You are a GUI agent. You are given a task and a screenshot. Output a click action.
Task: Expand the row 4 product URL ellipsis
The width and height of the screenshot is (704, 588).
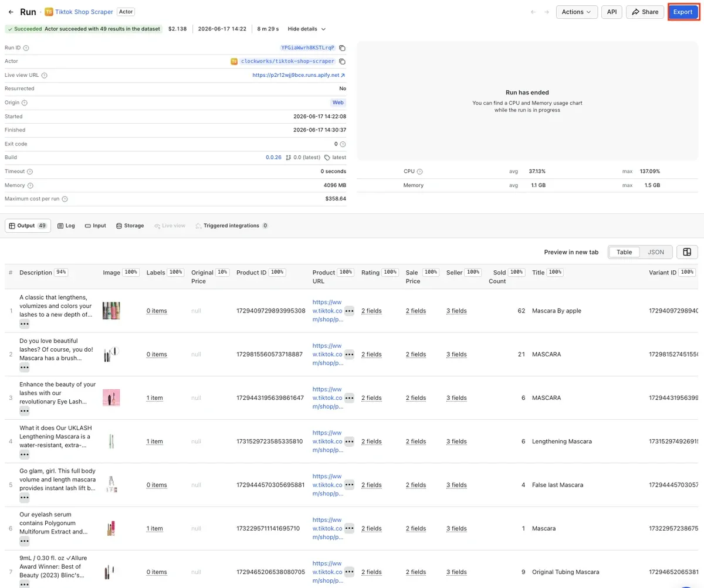[x=349, y=441]
